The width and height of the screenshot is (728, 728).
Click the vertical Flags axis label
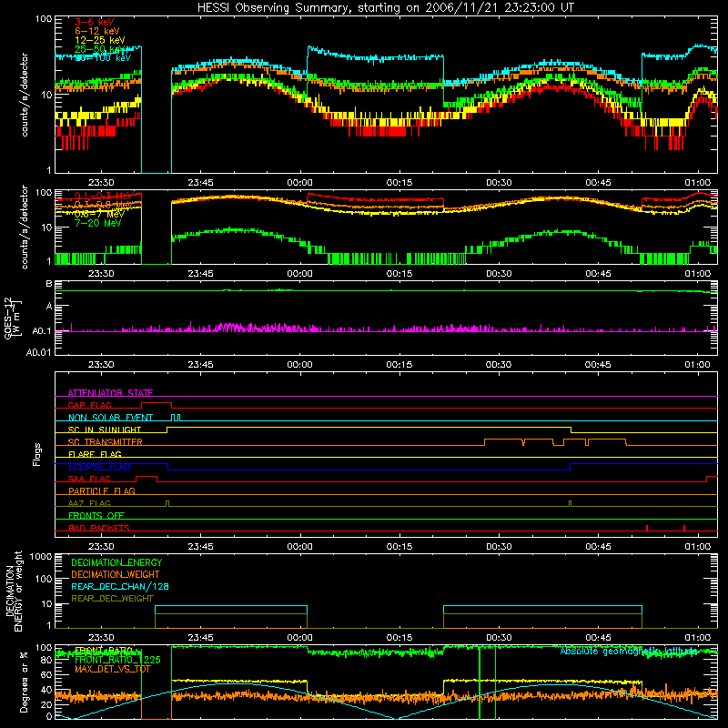coord(37,454)
